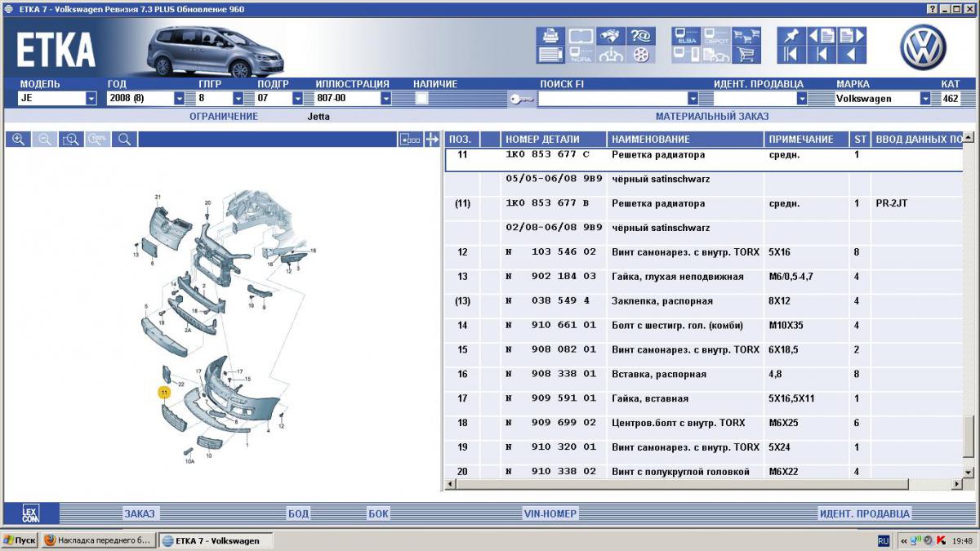Expand the ПОДГР dropdown
This screenshot has width=980, height=551.
(x=297, y=99)
